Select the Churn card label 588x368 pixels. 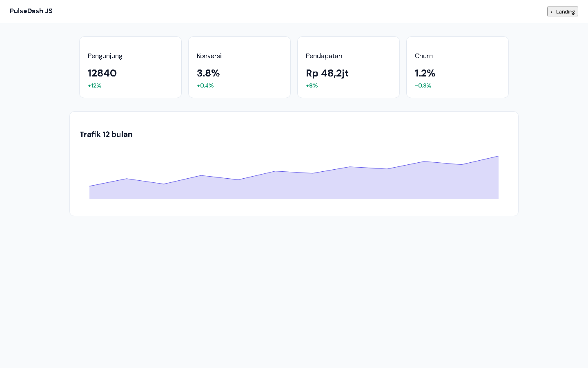click(x=424, y=56)
